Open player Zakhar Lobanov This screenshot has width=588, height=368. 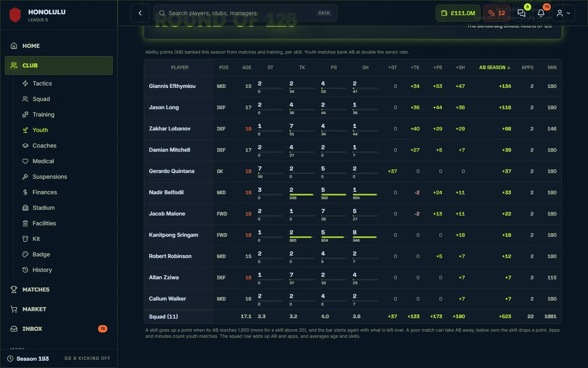(x=169, y=129)
